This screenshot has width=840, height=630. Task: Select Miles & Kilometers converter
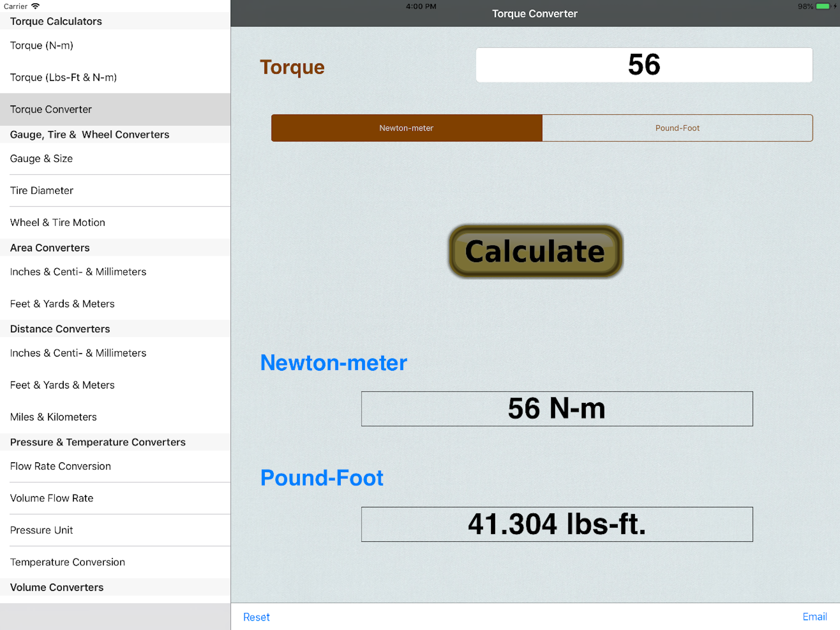click(53, 417)
